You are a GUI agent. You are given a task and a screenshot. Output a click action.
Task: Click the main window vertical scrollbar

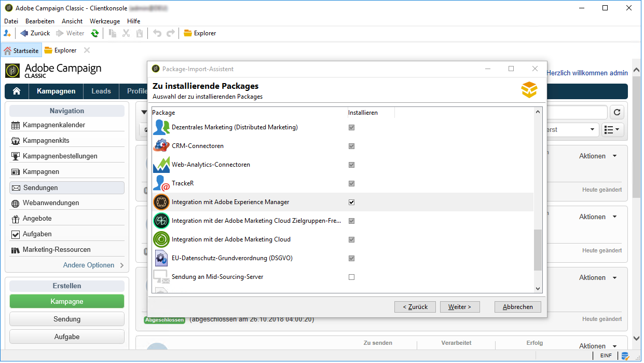[637, 137]
